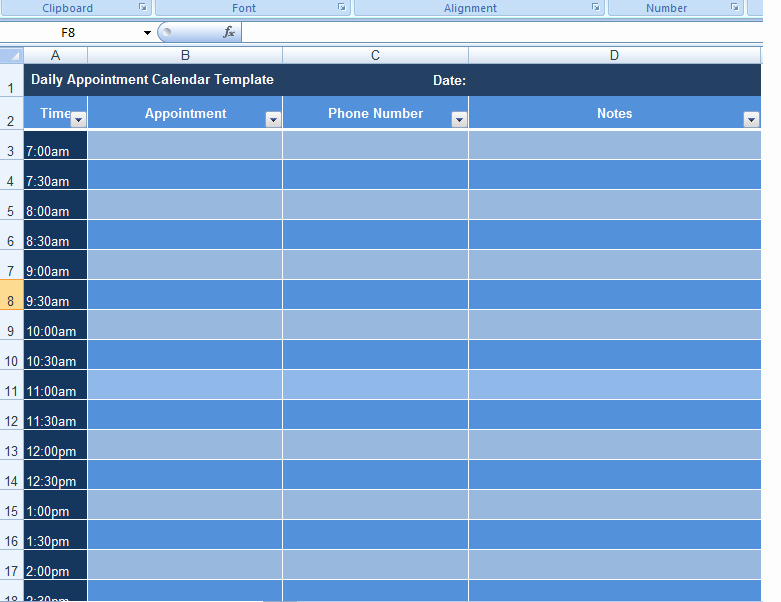Open the Phone Number filter dropdown

[459, 120]
